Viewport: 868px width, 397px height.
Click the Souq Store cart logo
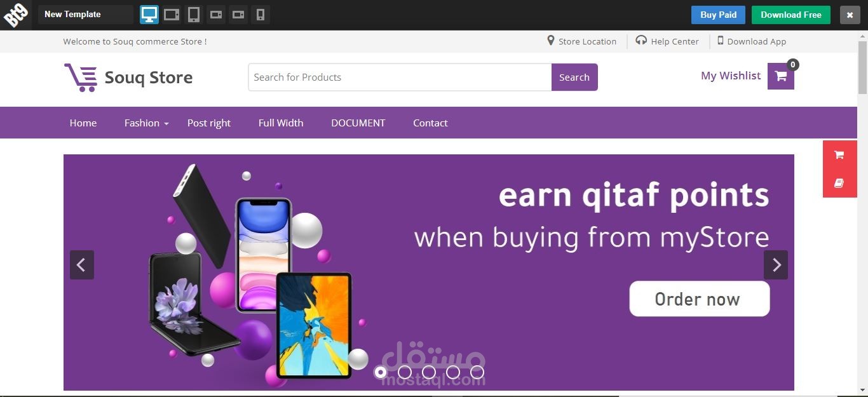tap(81, 77)
